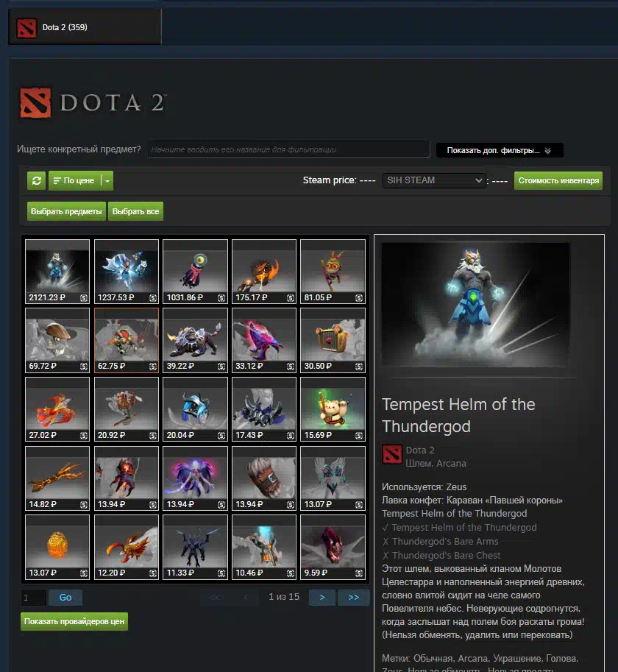Image resolution: width=618 pixels, height=672 pixels.
Task: Click the Выбрать все button
Action: coord(136,211)
